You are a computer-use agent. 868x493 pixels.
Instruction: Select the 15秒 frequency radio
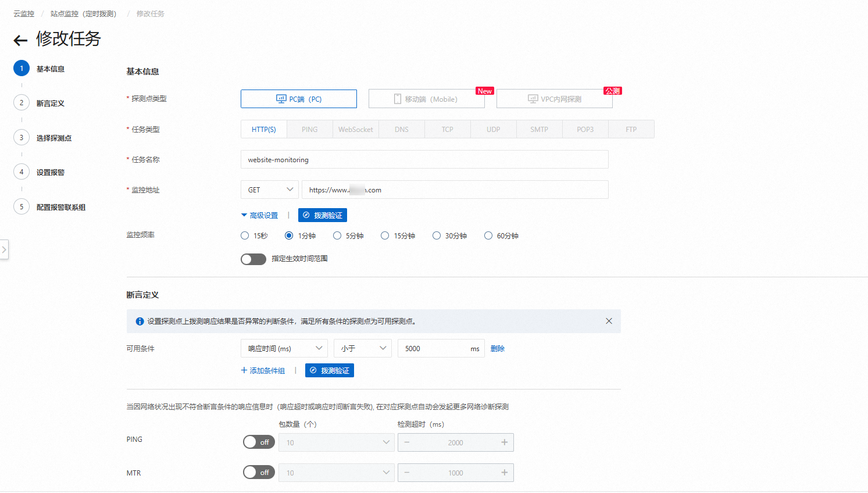(x=245, y=235)
